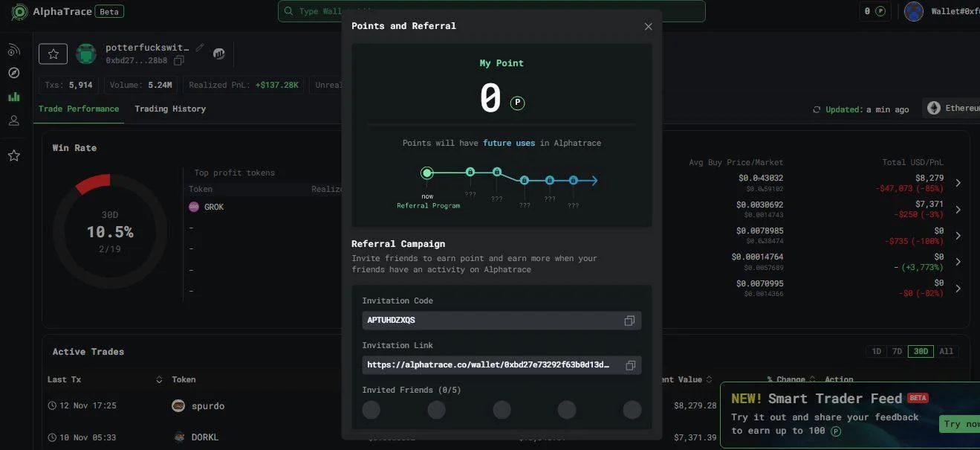Click the chart badge next to wallet name
Image resolution: width=980 pixels, height=450 pixels.
[219, 54]
